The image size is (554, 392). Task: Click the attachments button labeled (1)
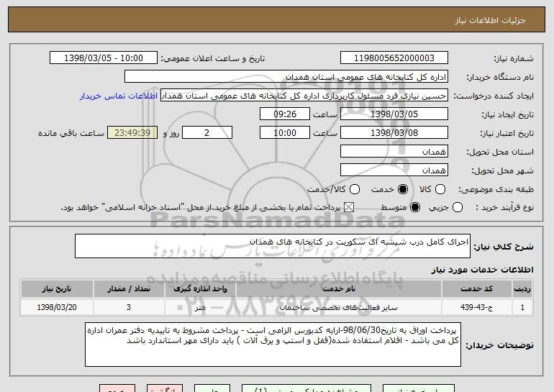tap(306, 388)
